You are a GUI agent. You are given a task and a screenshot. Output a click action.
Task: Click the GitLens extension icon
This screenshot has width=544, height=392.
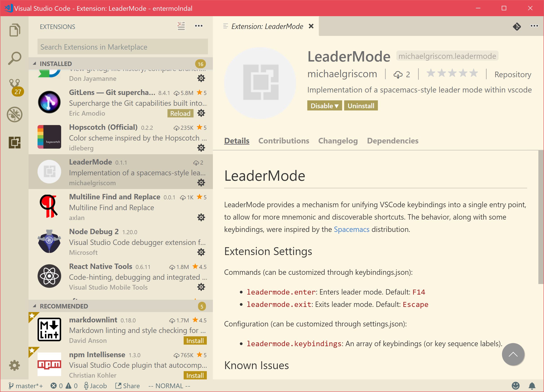pyautogui.click(x=49, y=102)
